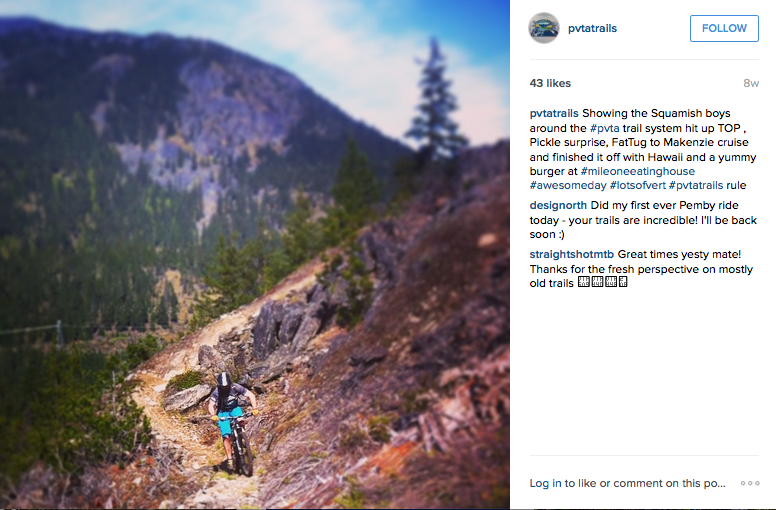The height and width of the screenshot is (510, 776).
Task: Visit straightshotmtb commenter profile
Action: pos(572,254)
